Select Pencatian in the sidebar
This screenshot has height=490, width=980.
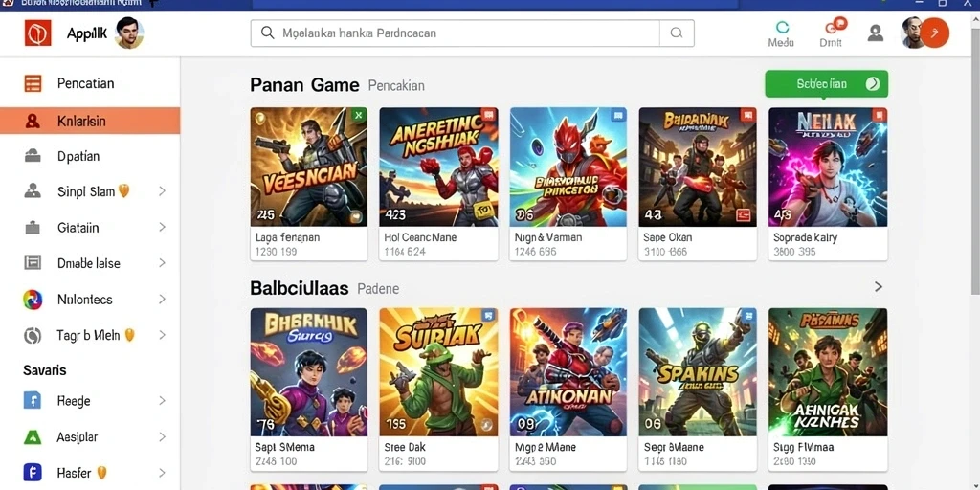tap(90, 83)
